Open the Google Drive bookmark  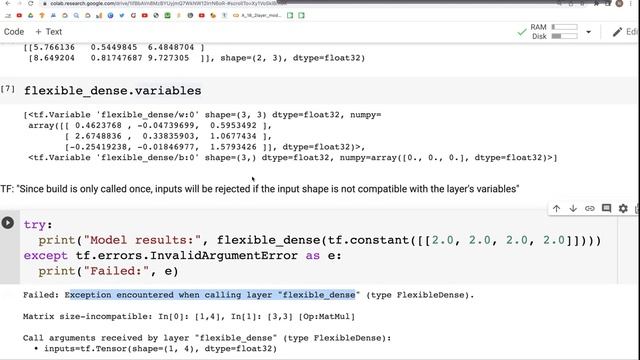[31, 16]
